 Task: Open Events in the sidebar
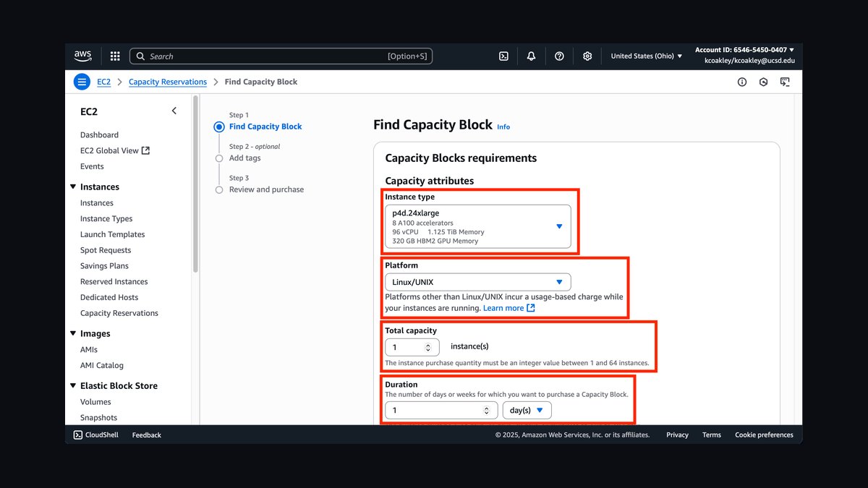point(92,166)
